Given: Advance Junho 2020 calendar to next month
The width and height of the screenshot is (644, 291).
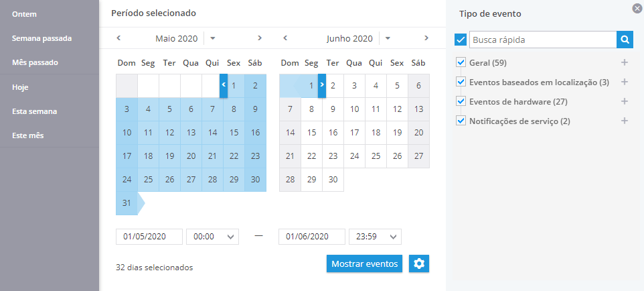Looking at the screenshot, I should tap(426, 38).
